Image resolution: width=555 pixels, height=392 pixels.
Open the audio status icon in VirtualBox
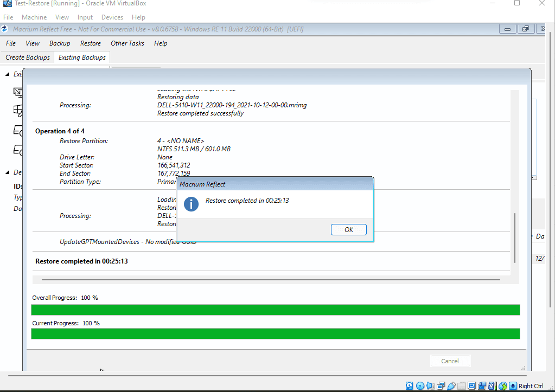pos(430,386)
